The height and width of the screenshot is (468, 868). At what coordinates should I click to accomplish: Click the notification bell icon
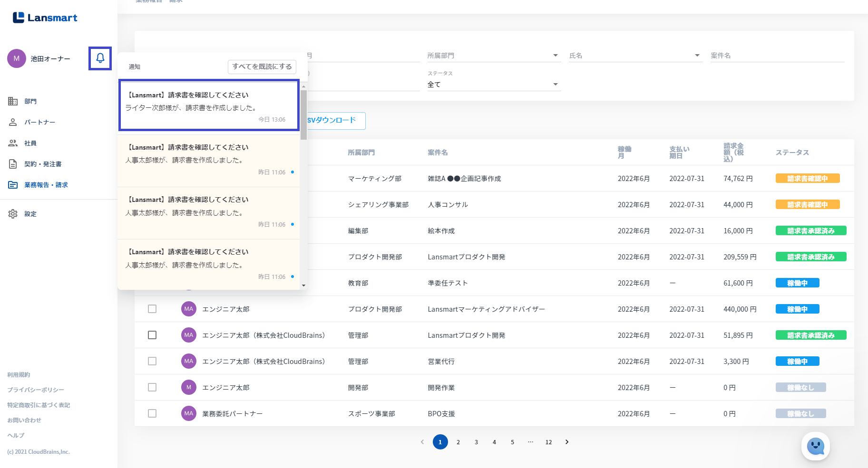click(100, 58)
